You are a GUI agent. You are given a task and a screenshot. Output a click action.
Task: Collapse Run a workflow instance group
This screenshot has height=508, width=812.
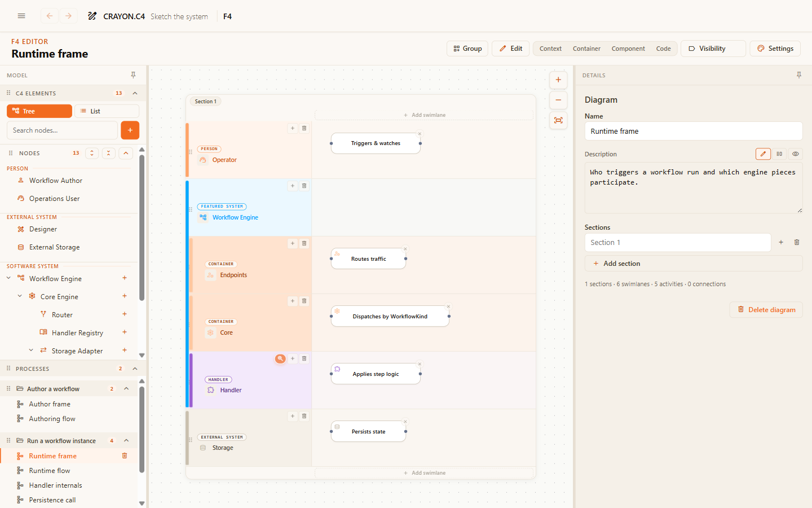[x=126, y=441]
